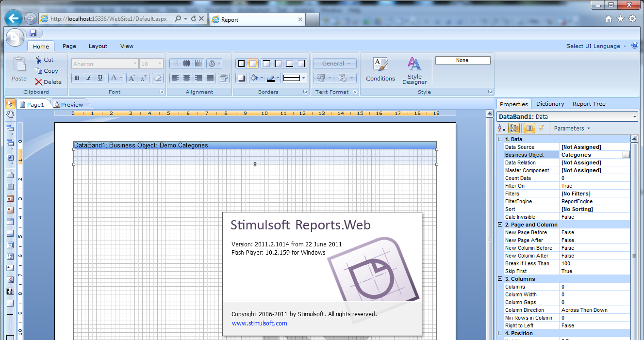644x340 pixels.
Task: Switch to the Page ribbon tab
Action: pos(69,46)
